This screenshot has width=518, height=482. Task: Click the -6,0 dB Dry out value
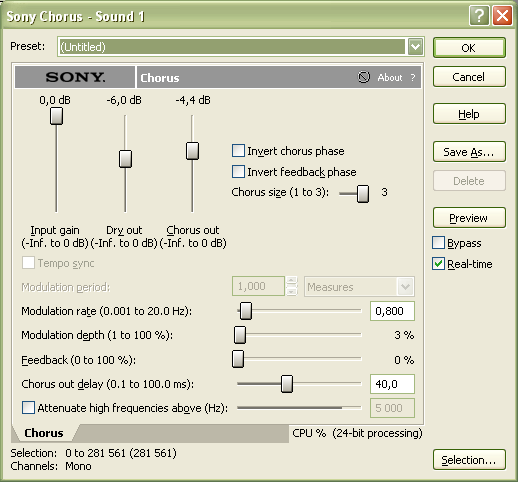coord(124,100)
